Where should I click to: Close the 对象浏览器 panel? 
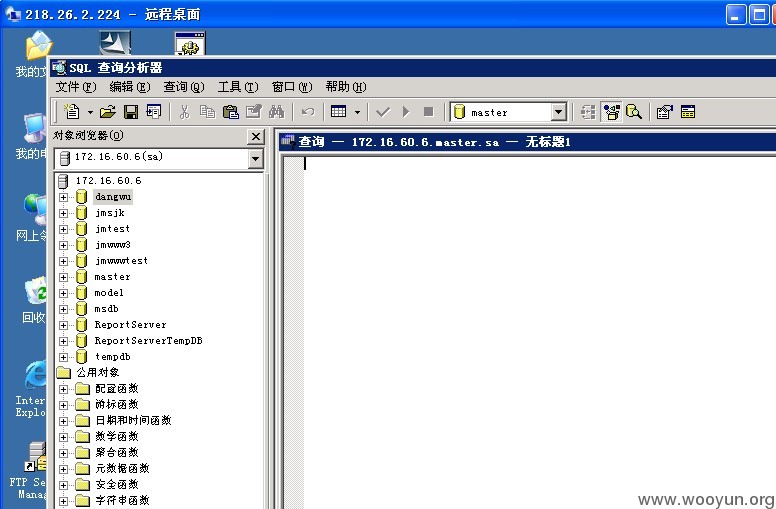[x=256, y=137]
